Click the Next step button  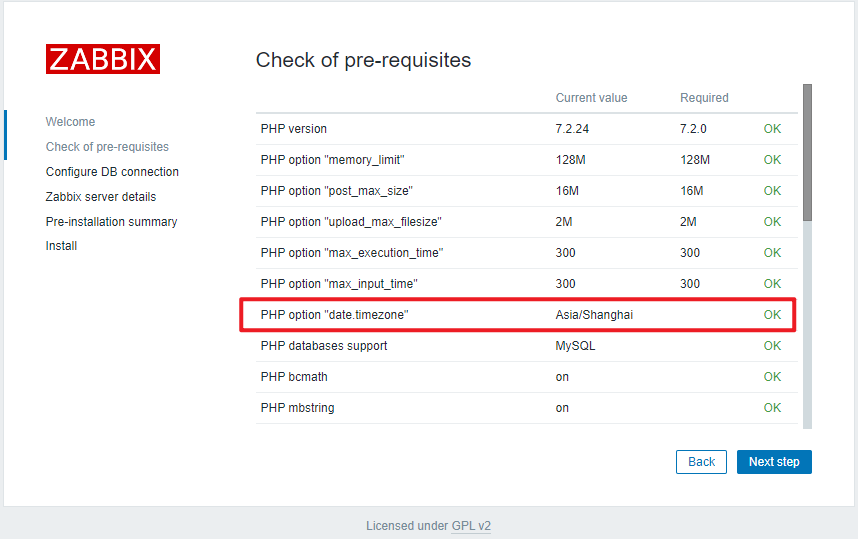click(x=774, y=462)
